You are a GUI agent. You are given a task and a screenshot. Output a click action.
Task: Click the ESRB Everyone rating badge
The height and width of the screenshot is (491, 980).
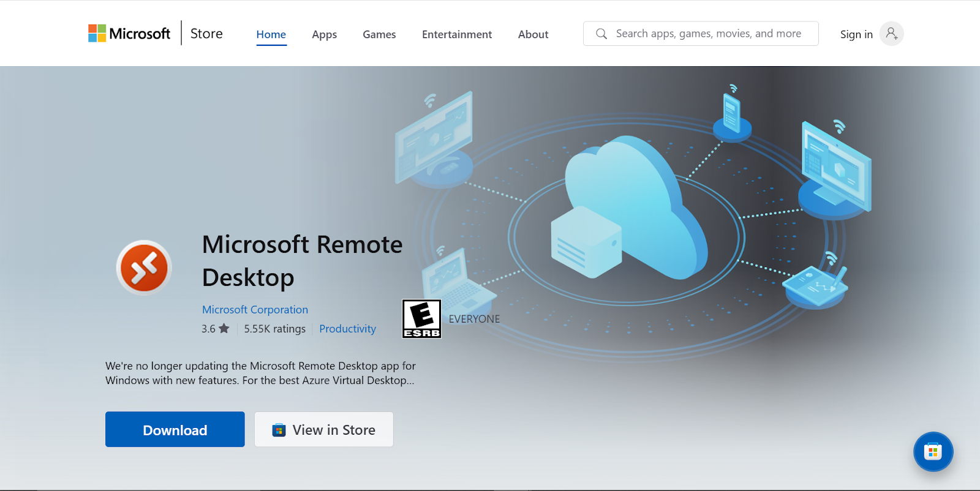[x=421, y=319]
